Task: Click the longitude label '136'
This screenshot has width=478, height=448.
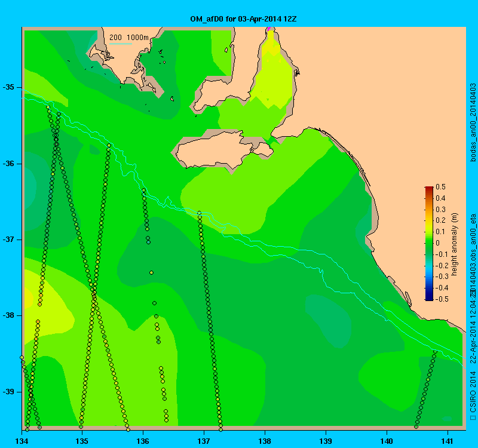Action: (x=143, y=440)
